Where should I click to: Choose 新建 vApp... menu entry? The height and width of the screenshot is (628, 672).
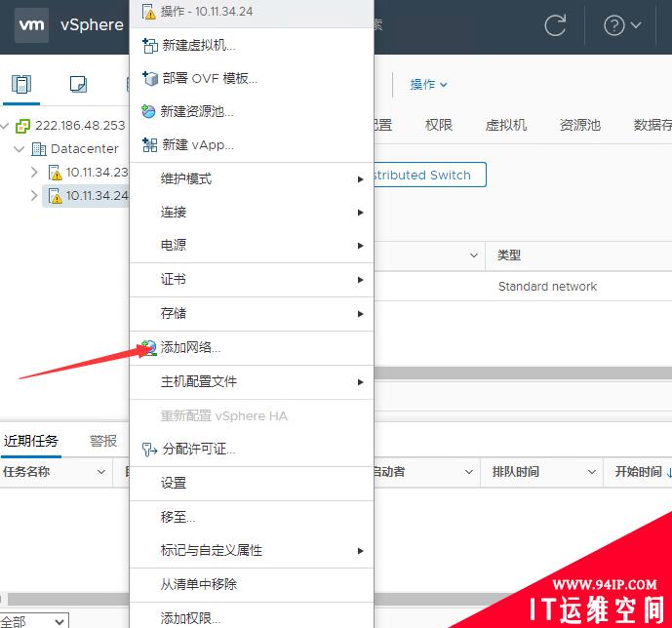point(252,144)
